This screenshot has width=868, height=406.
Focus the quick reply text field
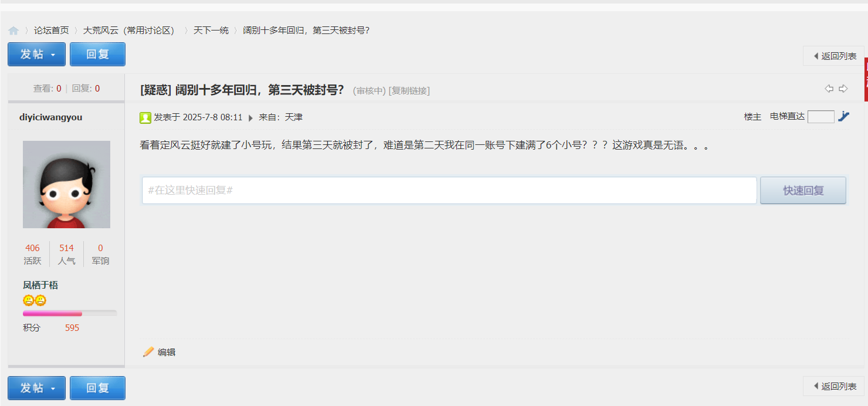[x=449, y=191]
